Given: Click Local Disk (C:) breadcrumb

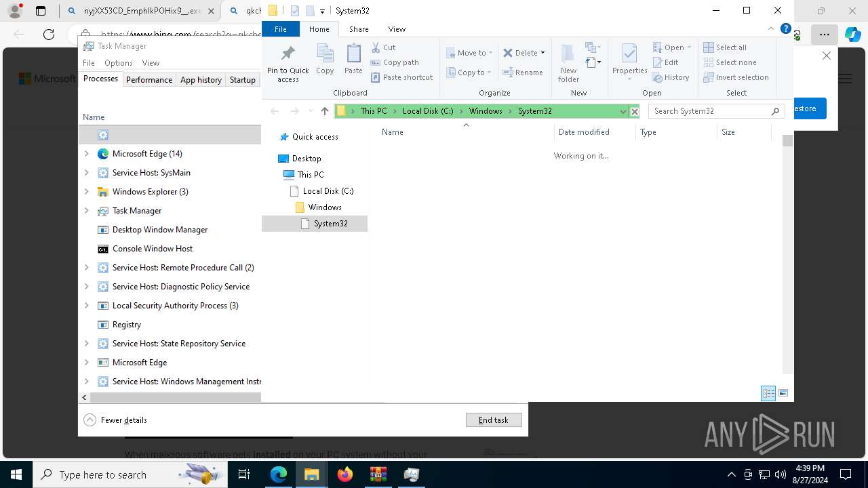Looking at the screenshot, I should 428,111.
